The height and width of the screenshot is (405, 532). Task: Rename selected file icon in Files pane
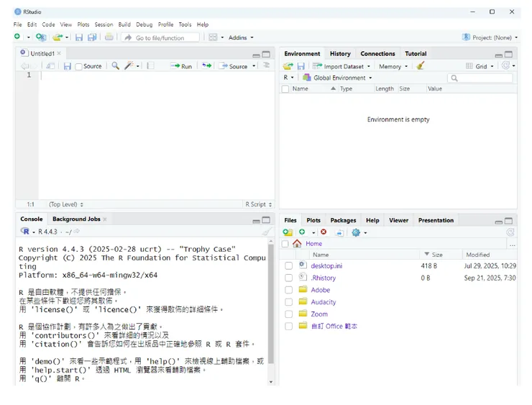pyautogui.click(x=339, y=232)
